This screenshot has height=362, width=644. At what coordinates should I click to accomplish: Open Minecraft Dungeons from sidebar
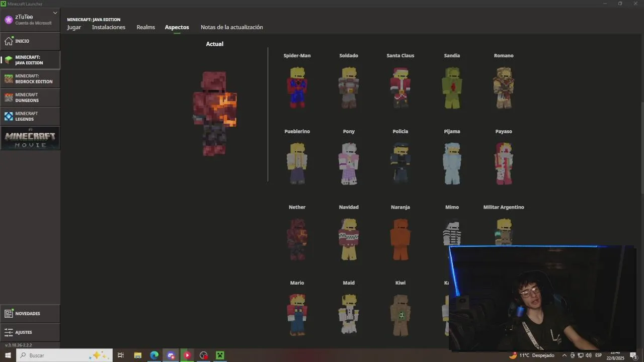click(30, 98)
